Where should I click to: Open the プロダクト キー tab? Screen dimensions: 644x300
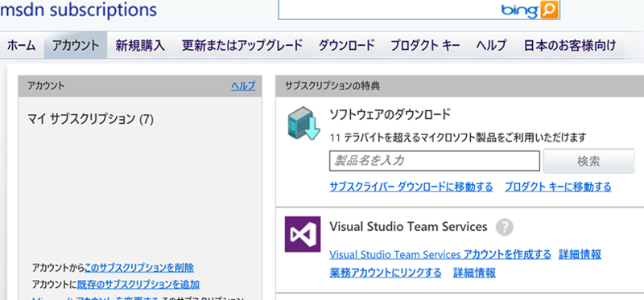tap(425, 45)
